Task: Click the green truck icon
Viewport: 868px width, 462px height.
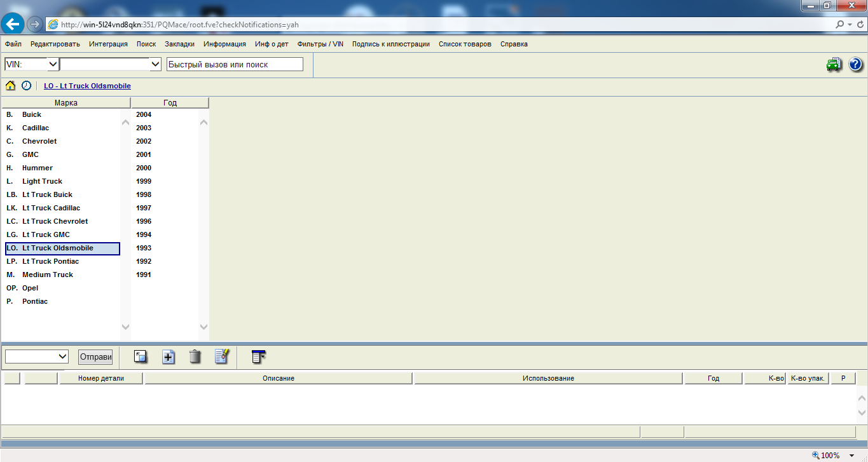Action: tap(834, 64)
